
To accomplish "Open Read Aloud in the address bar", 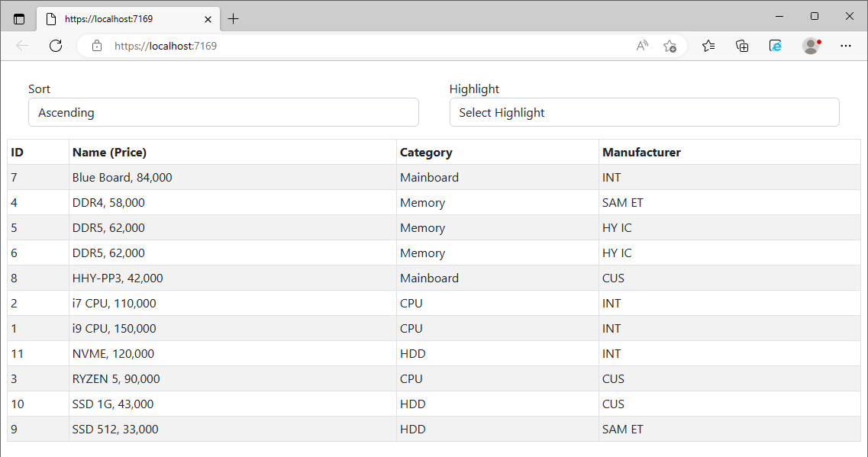I will coord(642,46).
